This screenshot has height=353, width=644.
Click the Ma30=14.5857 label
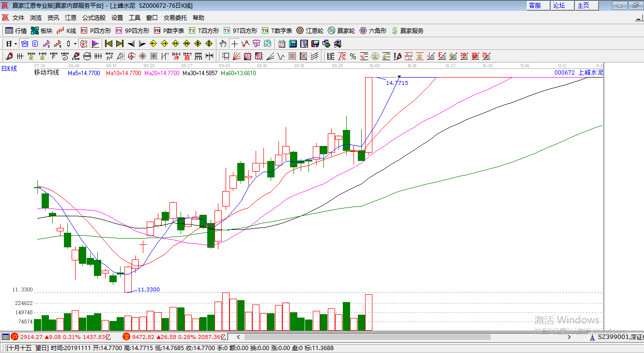tap(200, 73)
